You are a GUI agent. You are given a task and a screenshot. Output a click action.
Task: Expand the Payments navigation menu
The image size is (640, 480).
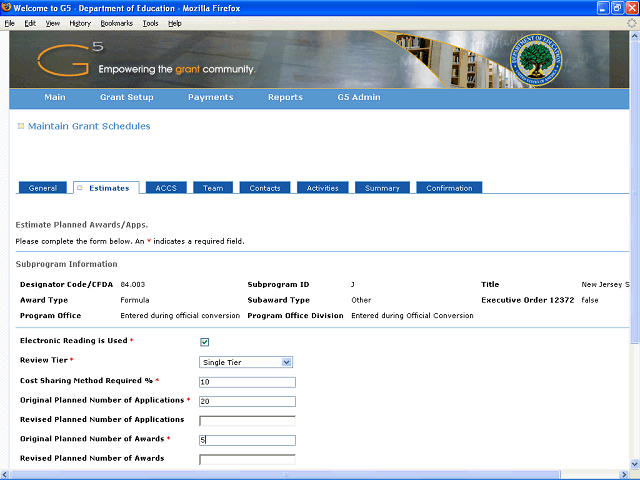point(210,97)
